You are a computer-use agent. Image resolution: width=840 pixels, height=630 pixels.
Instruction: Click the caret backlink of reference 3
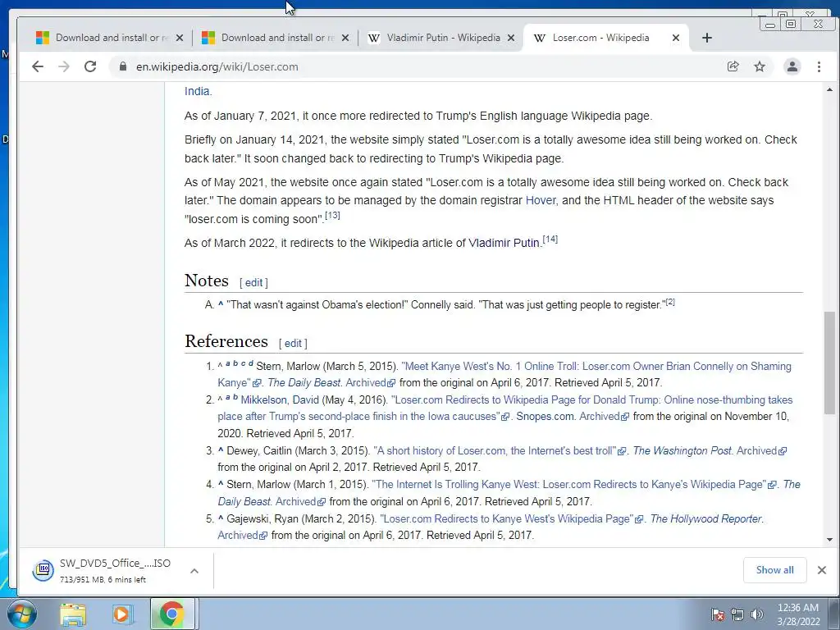(x=220, y=450)
